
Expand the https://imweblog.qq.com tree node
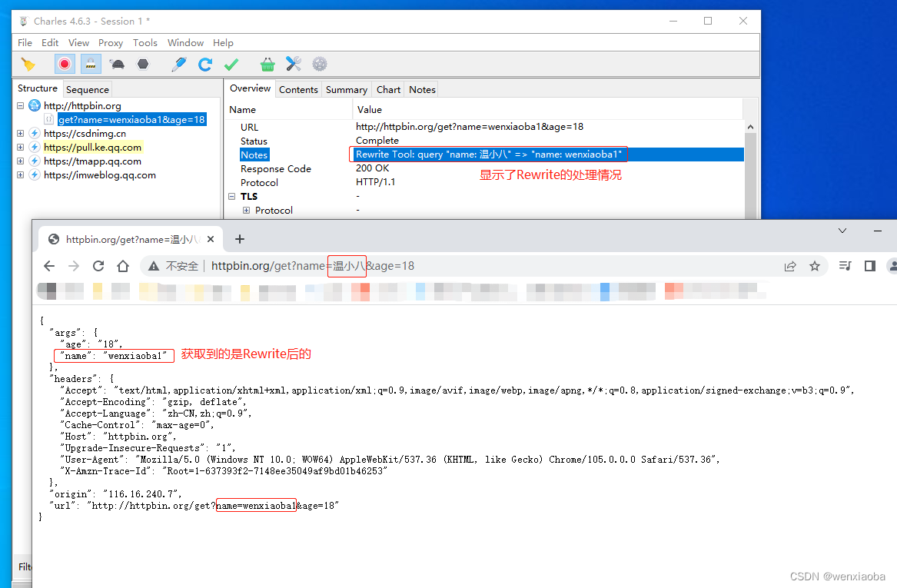point(21,175)
